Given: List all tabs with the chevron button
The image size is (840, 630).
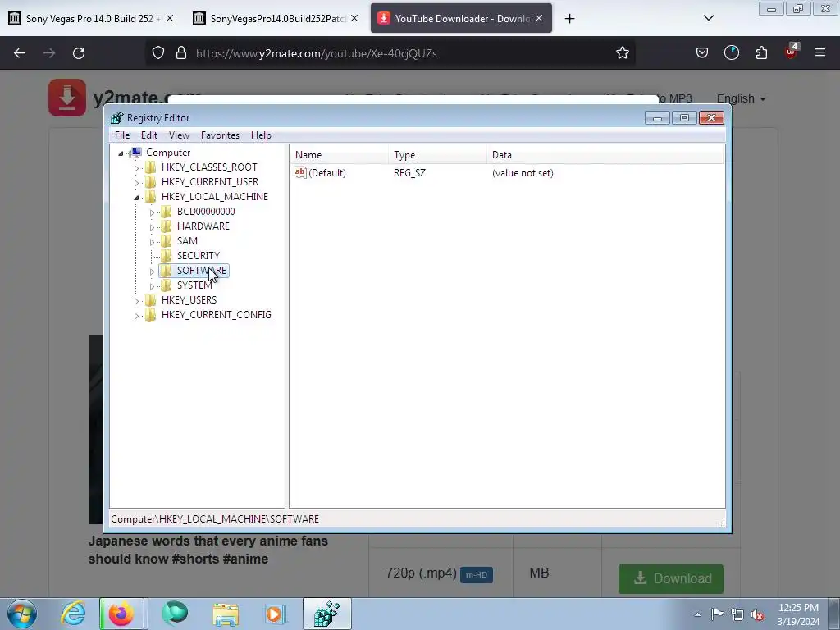Looking at the screenshot, I should click(709, 18).
